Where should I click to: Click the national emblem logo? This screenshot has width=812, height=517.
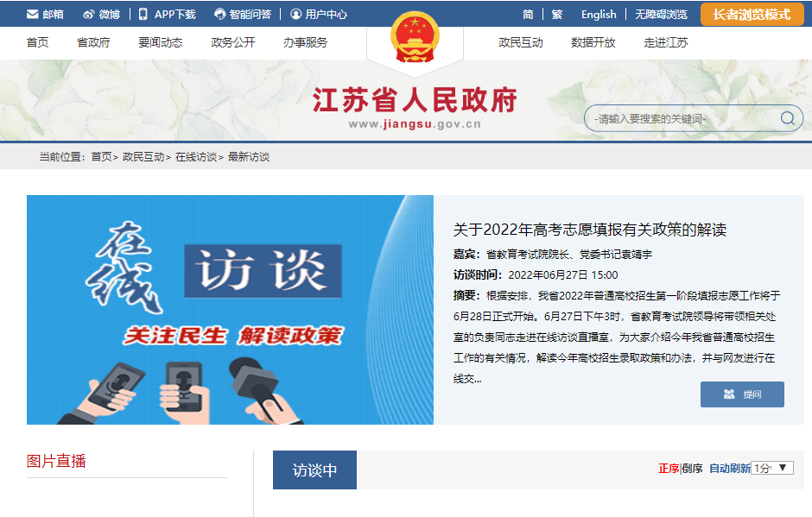(x=415, y=37)
